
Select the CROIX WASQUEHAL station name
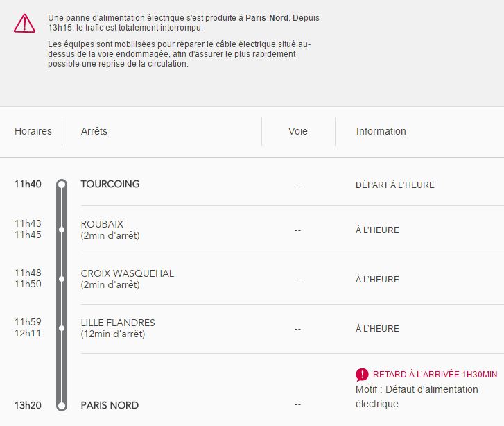coord(128,273)
